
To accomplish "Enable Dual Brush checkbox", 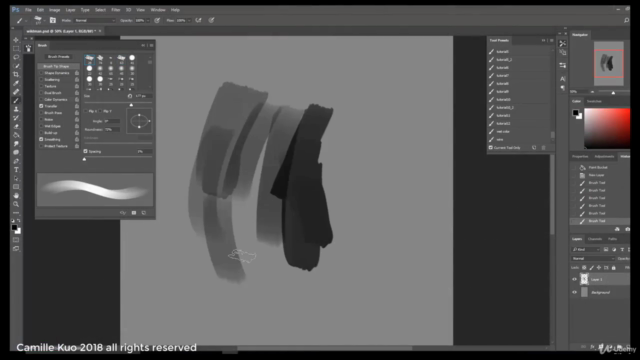I will point(41,93).
